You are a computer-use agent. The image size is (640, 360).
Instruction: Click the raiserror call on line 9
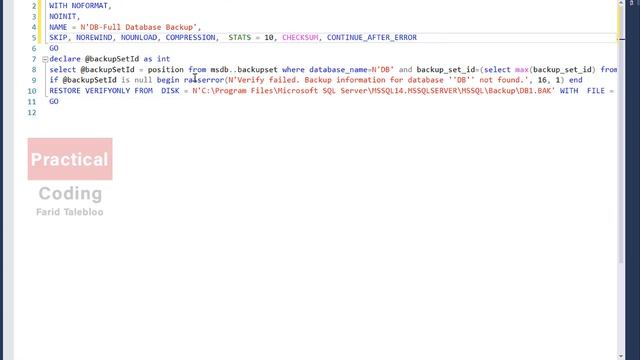pos(204,80)
